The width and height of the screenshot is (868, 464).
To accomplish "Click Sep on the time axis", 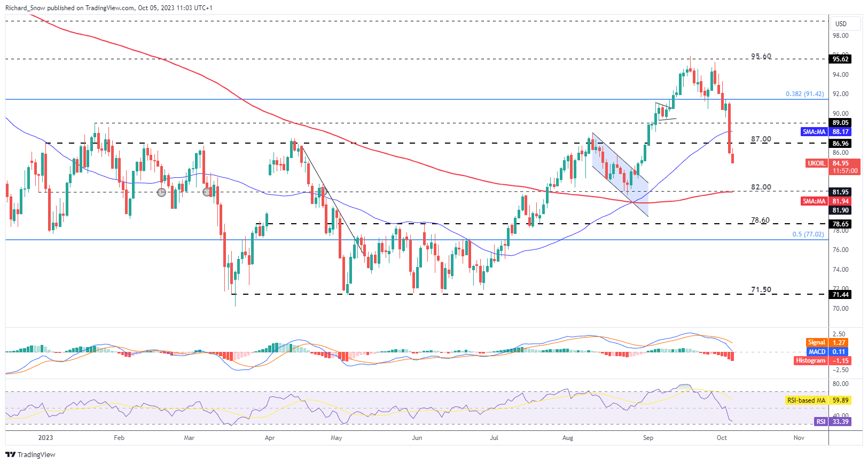I will coord(648,438).
